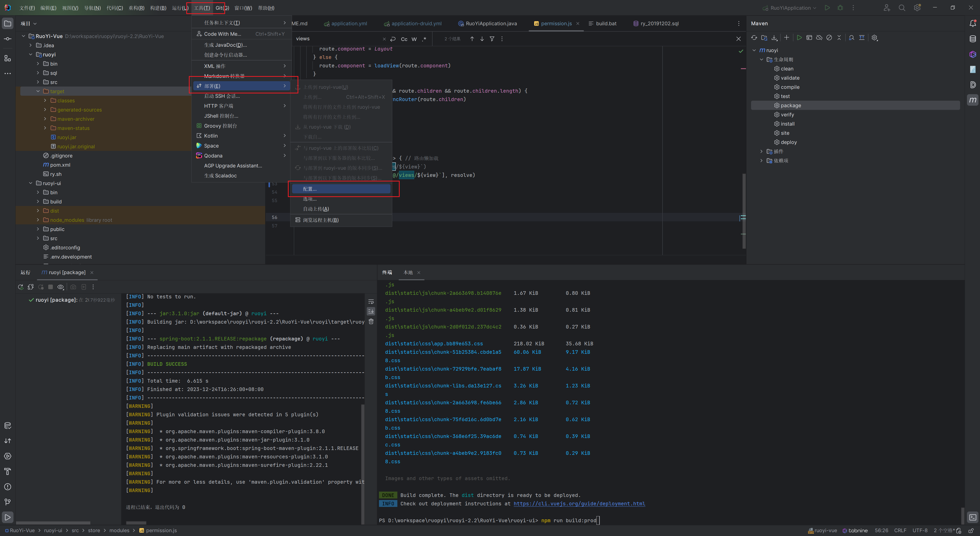
Task: Open Maven settings gear icon
Action: (x=874, y=38)
